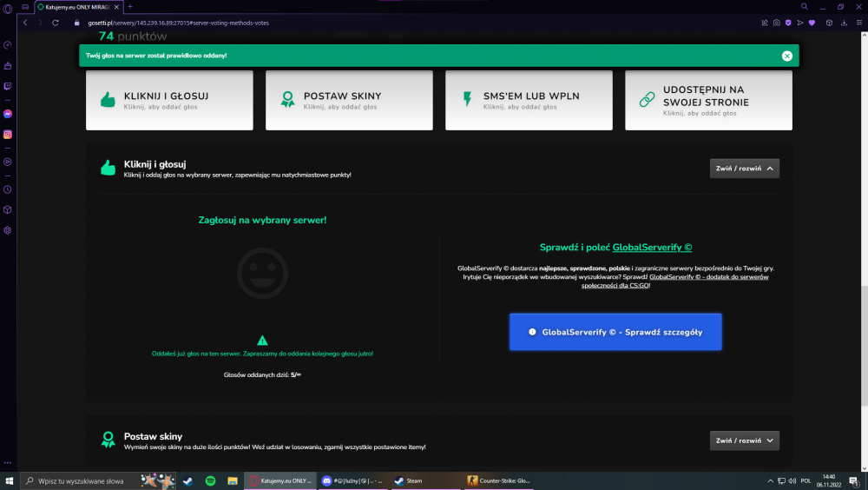Open the ad blocker shield icon
This screenshot has width=868, height=490.
(788, 23)
